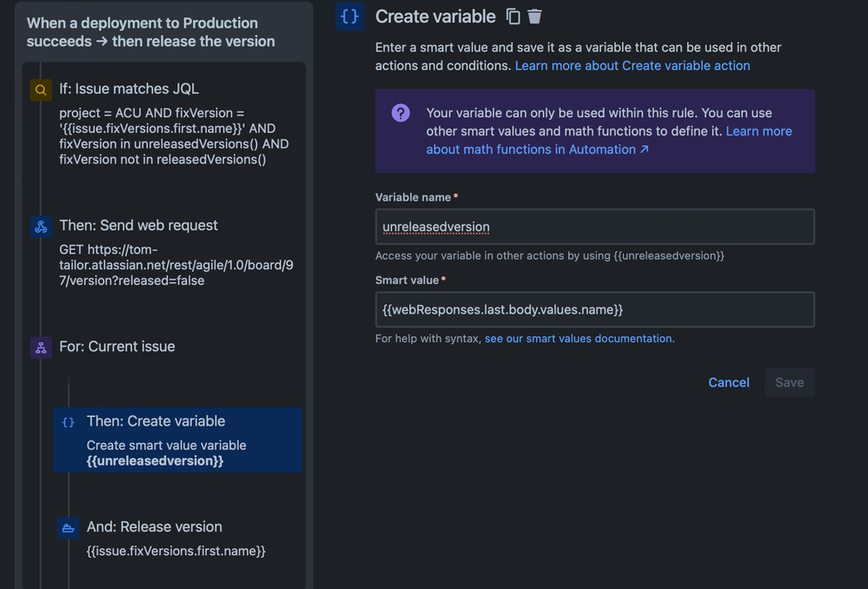Click the branch icon for Current issue
This screenshot has width=868, height=589.
[41, 347]
